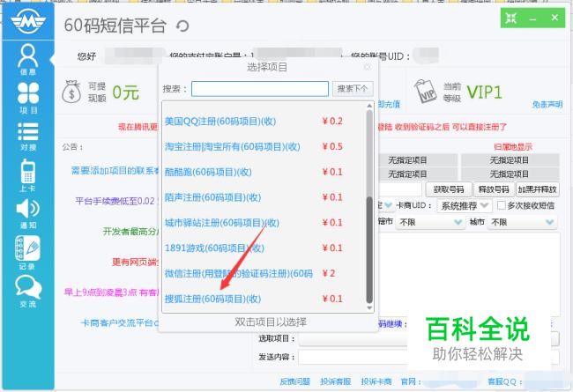Click the project list scroll down arrow
Screen dimensions: 573x392
tap(369, 308)
